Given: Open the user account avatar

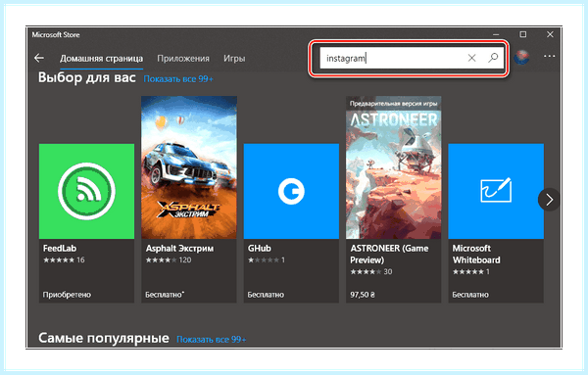Looking at the screenshot, I should click(x=521, y=58).
